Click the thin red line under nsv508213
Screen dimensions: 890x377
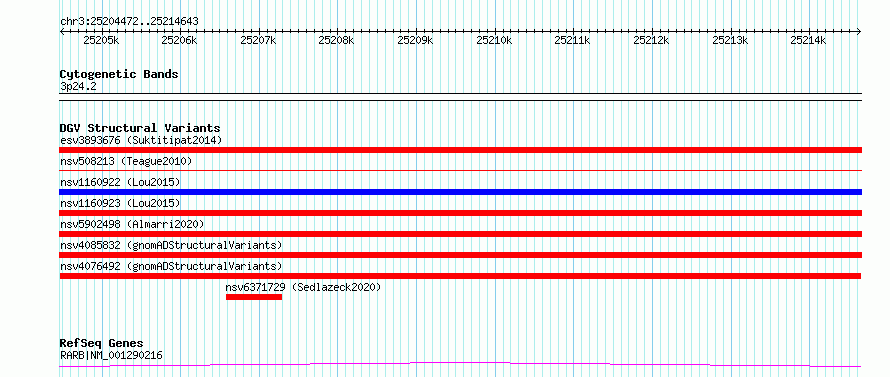click(461, 170)
